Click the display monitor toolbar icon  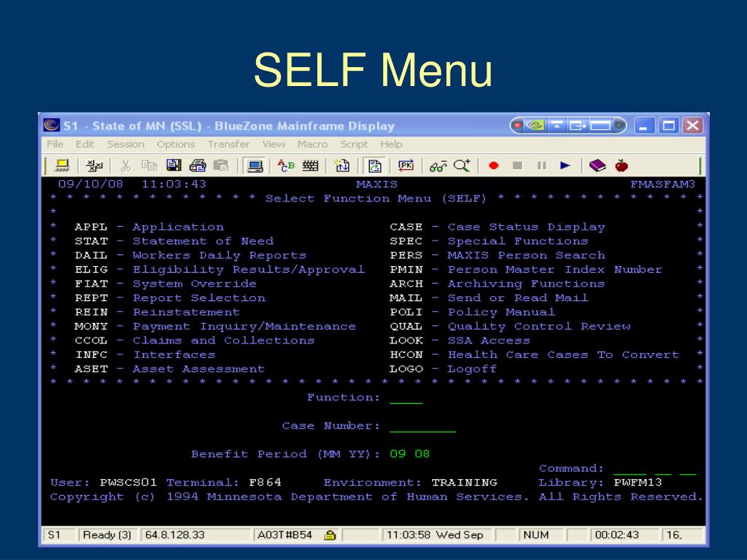255,166
